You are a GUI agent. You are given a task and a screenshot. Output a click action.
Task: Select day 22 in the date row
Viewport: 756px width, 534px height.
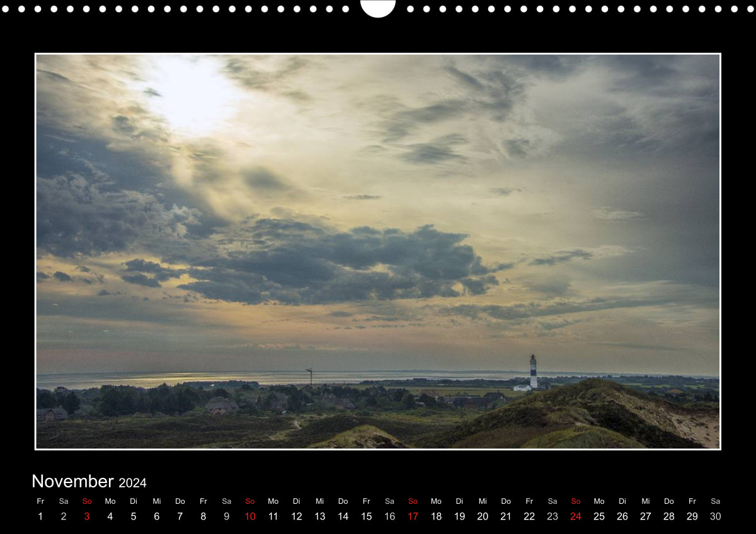529,516
